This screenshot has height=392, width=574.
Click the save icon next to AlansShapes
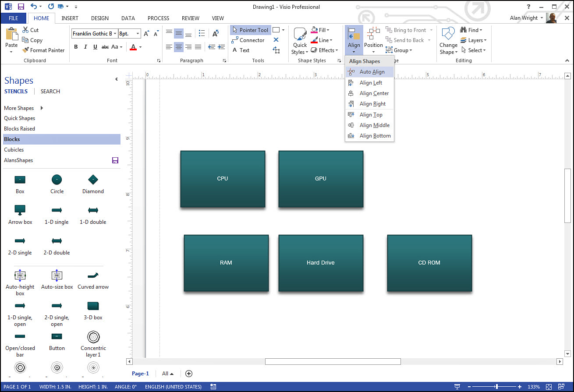click(115, 160)
